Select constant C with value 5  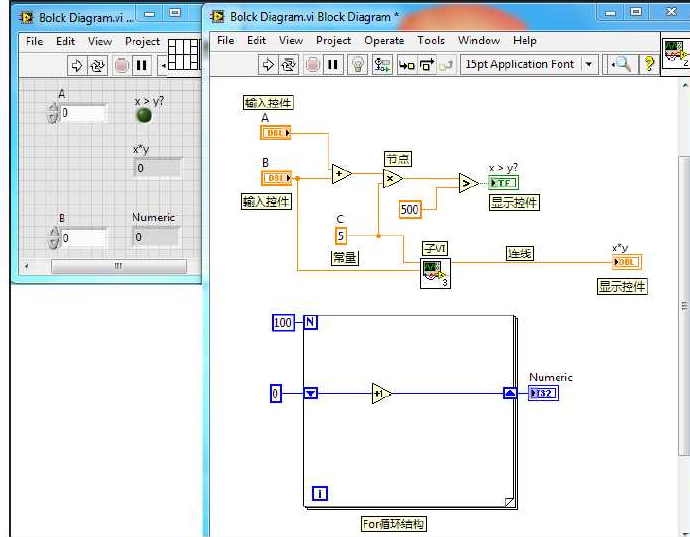coord(341,235)
